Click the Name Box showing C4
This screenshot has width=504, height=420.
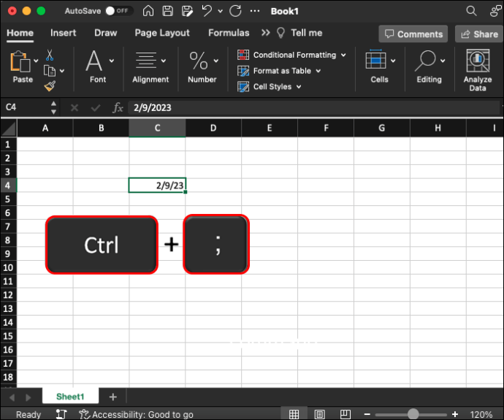pos(26,107)
